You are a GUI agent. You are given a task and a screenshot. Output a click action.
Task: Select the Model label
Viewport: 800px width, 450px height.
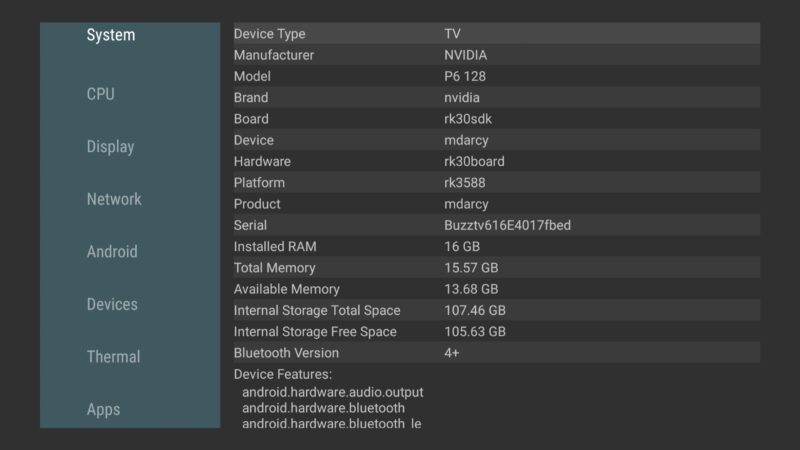point(252,77)
